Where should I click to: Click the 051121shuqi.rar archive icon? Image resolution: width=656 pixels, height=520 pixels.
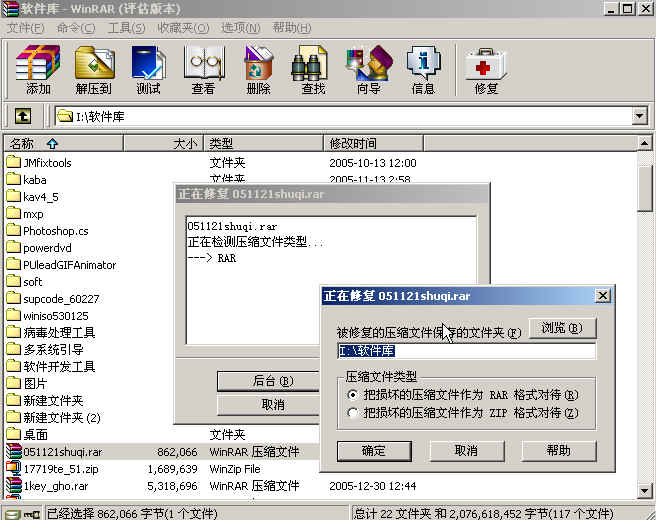point(13,451)
